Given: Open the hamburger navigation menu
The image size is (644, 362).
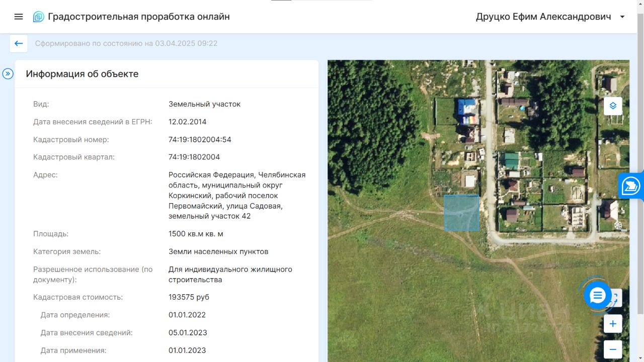Looking at the screenshot, I should (19, 17).
